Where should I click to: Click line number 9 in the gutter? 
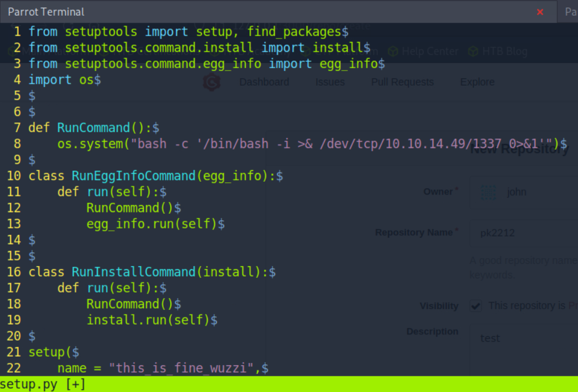click(17, 160)
